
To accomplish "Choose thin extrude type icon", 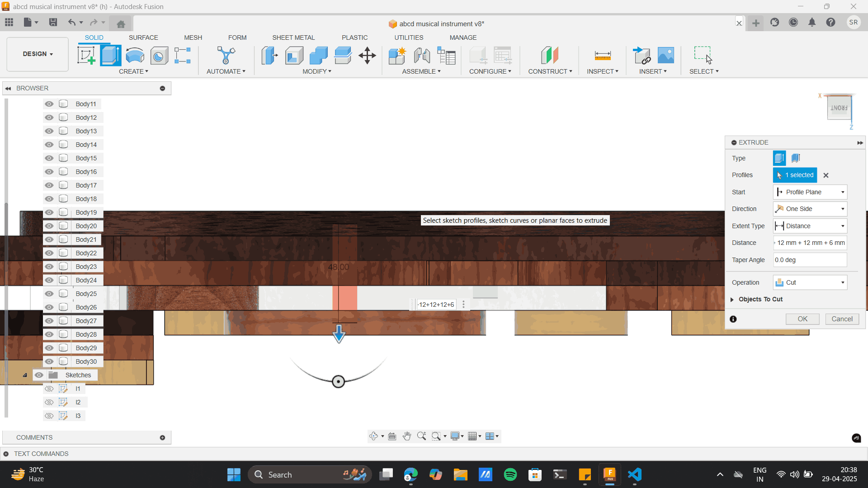I will click(x=796, y=158).
